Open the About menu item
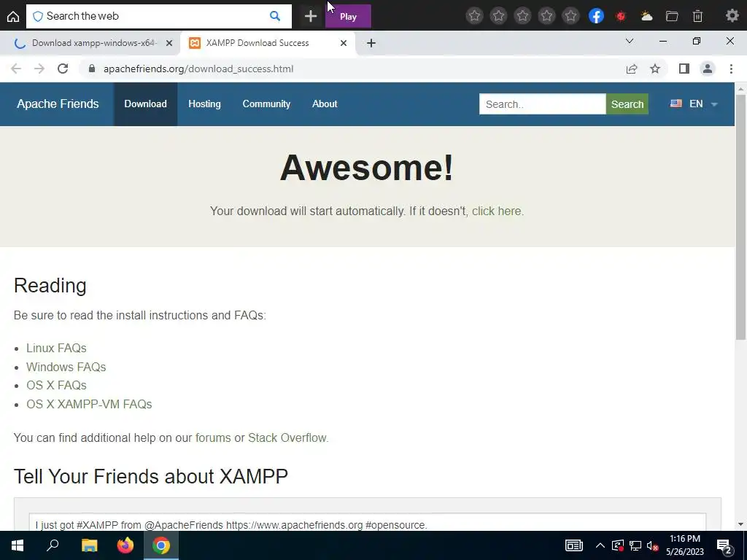This screenshot has height=560, width=747. tap(325, 104)
